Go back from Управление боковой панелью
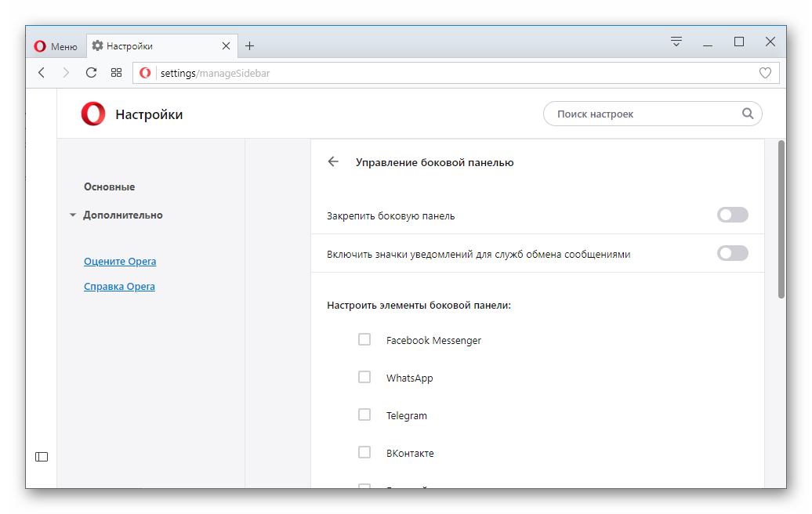The width and height of the screenshot is (812, 514). (333, 162)
